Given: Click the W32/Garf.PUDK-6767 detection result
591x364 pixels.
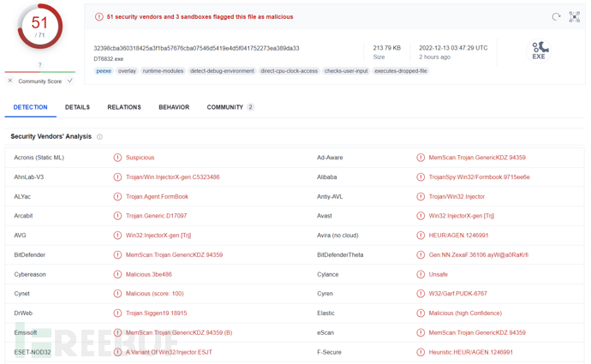Looking at the screenshot, I should pyautogui.click(x=457, y=294).
